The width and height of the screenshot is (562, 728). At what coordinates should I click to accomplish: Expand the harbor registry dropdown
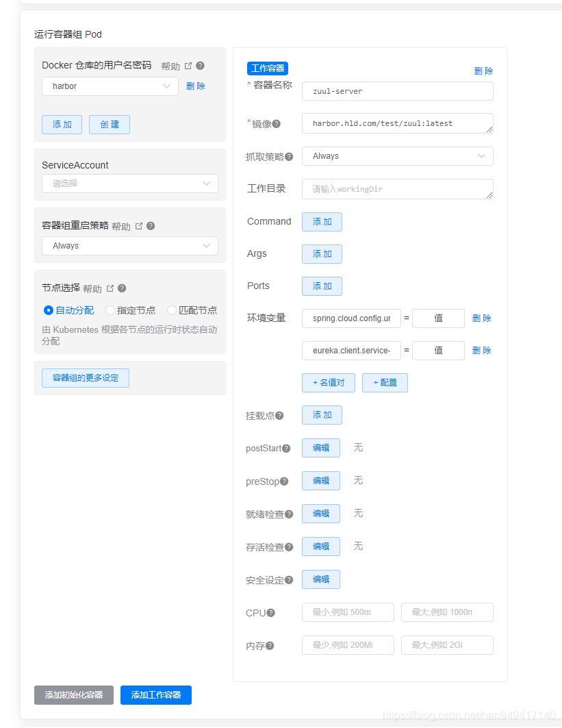(x=110, y=86)
